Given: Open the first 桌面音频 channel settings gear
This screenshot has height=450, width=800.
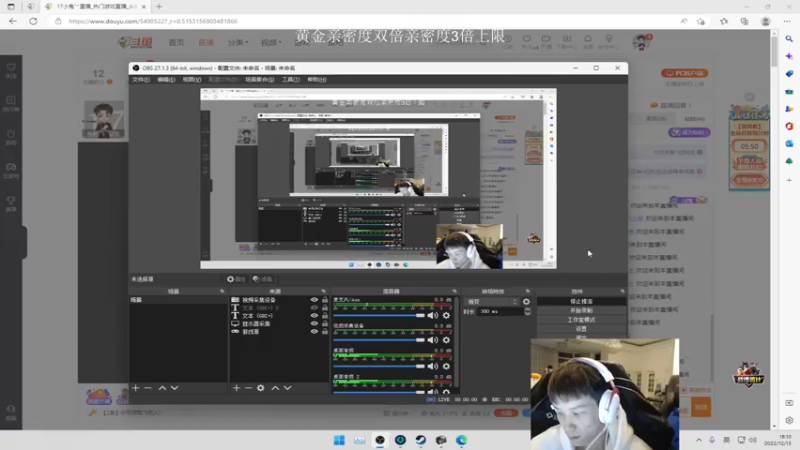Looking at the screenshot, I should 446,366.
